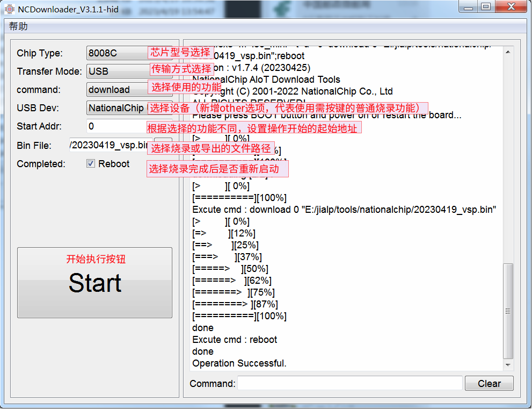This screenshot has width=532, height=409.
Task: Expand the USB Dev NationalChip dropdown
Action: coord(116,108)
